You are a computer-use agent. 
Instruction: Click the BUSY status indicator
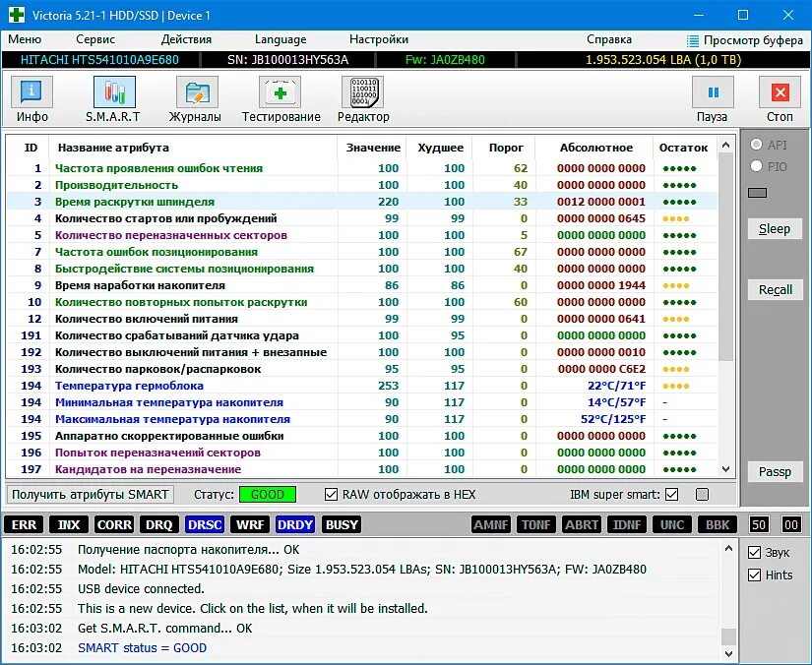click(x=342, y=524)
